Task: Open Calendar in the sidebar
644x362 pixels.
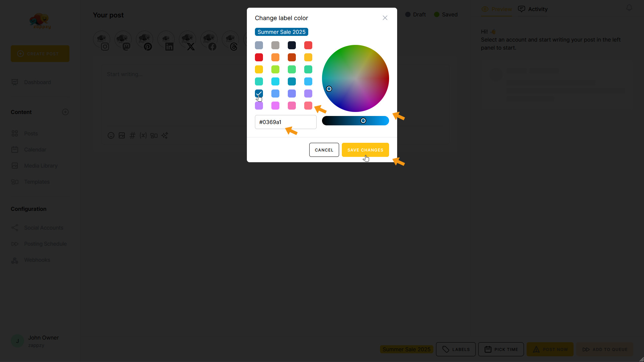Action: pos(35,149)
